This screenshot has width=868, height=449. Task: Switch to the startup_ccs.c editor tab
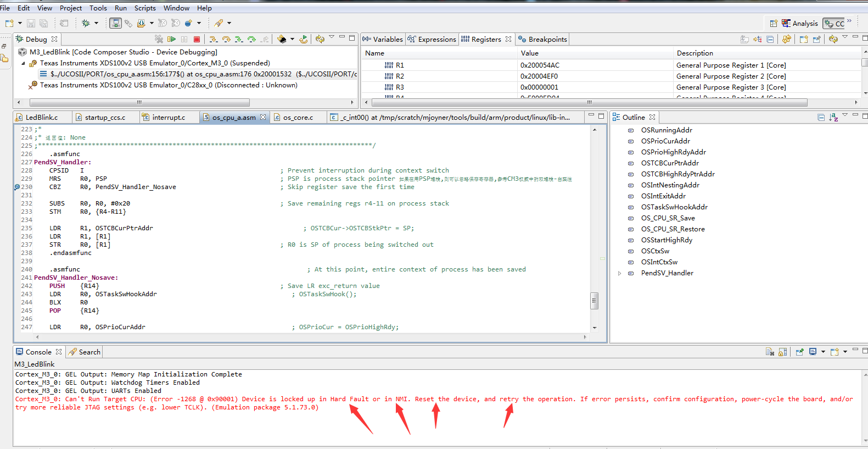[x=104, y=117]
